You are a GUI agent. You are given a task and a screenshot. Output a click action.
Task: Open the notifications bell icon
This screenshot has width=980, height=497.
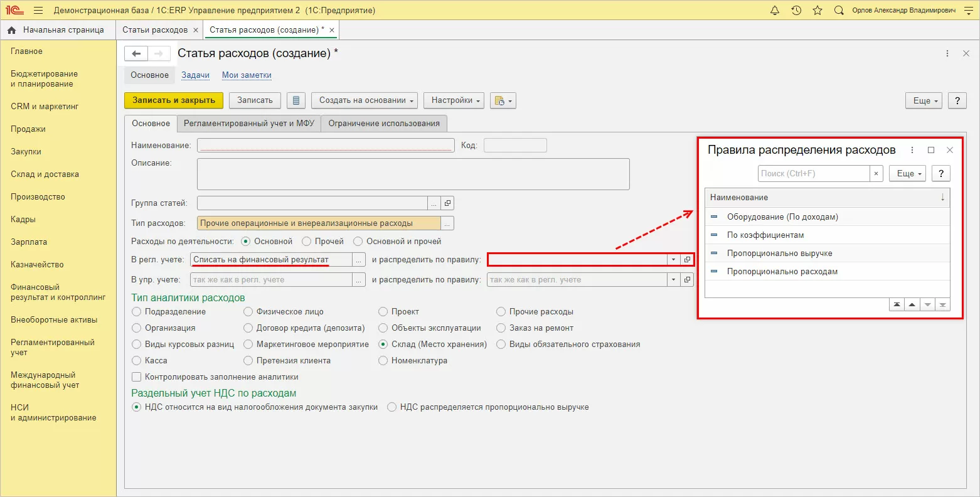(x=774, y=11)
